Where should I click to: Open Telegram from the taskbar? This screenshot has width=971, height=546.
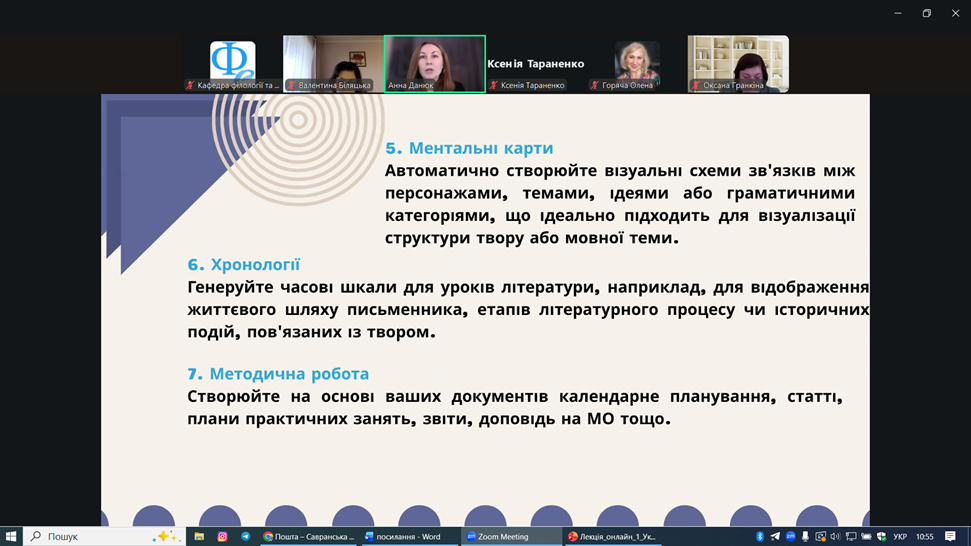(x=245, y=537)
